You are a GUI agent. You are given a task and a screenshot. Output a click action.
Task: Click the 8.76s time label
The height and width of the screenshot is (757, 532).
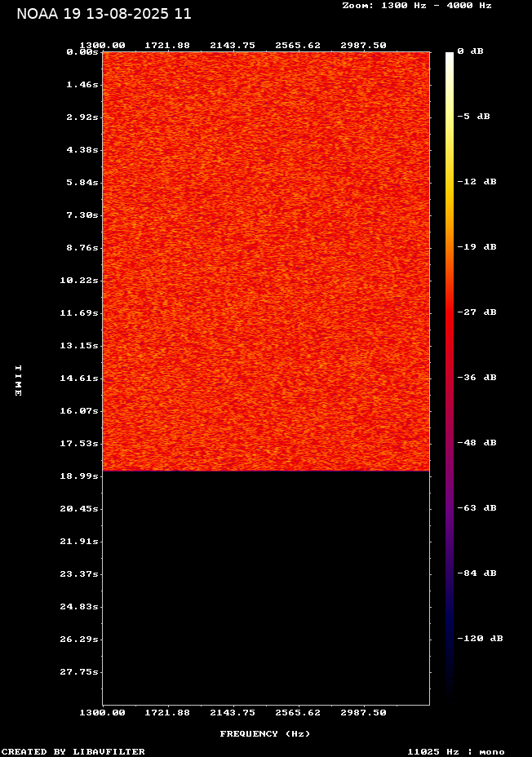[82, 248]
